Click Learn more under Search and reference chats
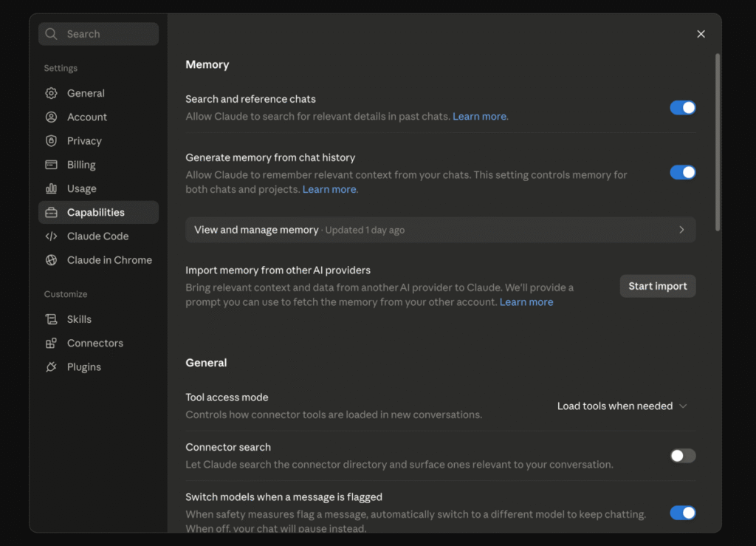 click(x=479, y=116)
